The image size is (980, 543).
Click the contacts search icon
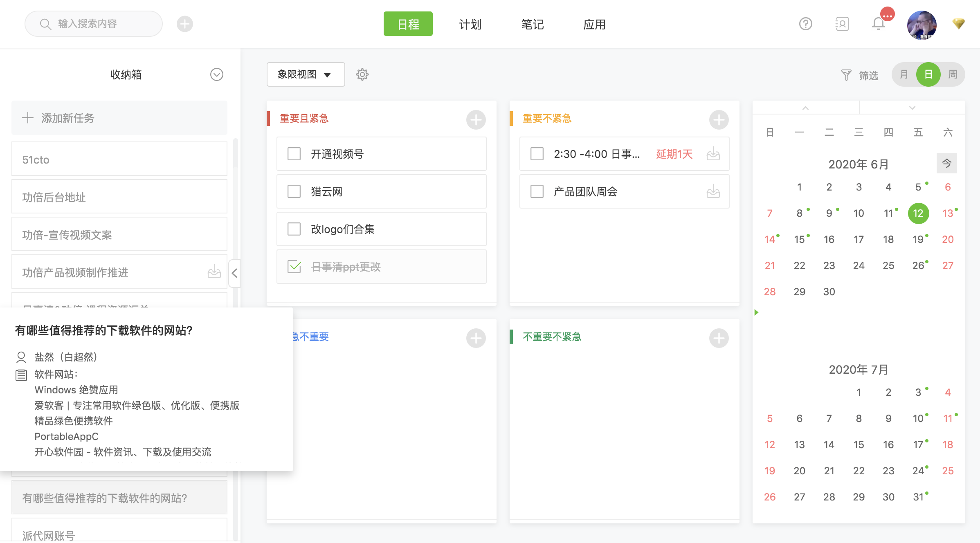(842, 24)
